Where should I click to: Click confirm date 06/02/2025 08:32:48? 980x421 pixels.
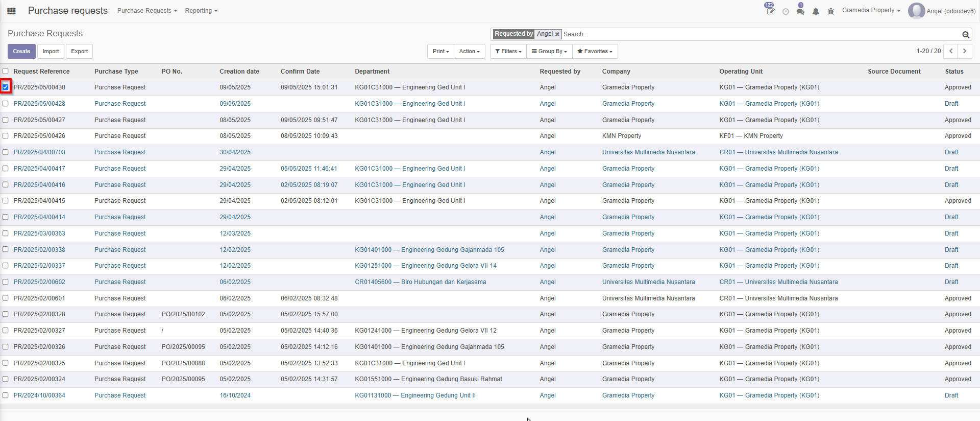pyautogui.click(x=309, y=298)
